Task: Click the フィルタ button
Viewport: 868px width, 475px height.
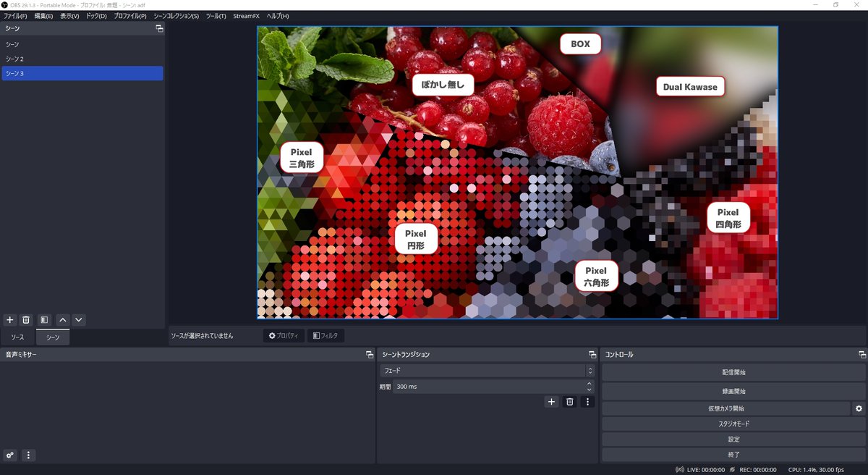Action: coord(325,336)
